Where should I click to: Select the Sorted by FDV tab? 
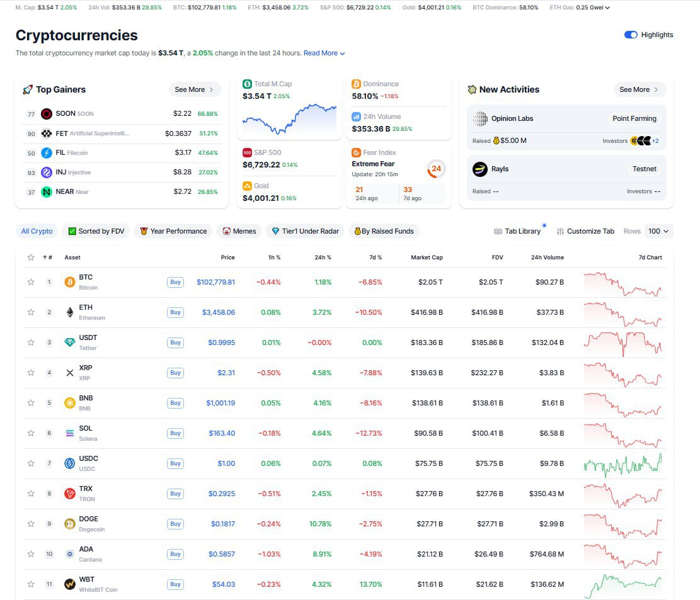pyautogui.click(x=96, y=231)
